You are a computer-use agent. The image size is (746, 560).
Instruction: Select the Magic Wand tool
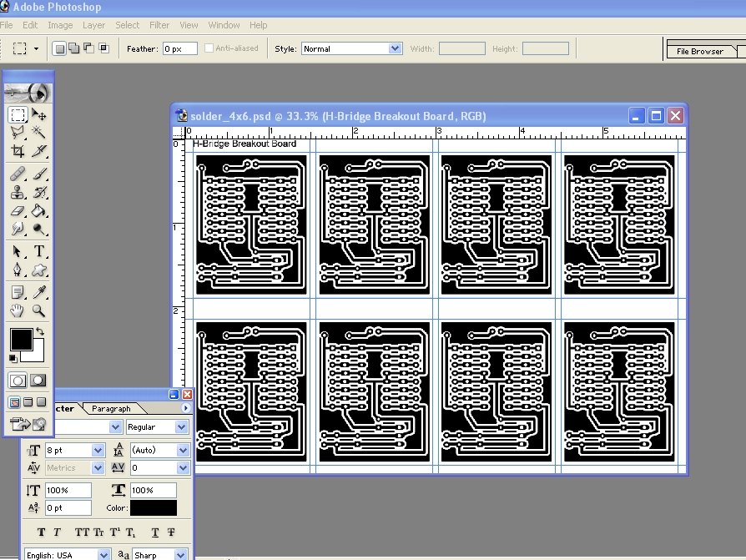click(39, 132)
